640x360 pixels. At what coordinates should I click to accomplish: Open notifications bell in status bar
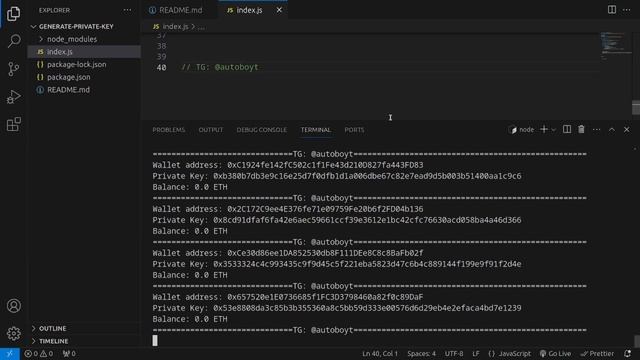click(x=627, y=354)
